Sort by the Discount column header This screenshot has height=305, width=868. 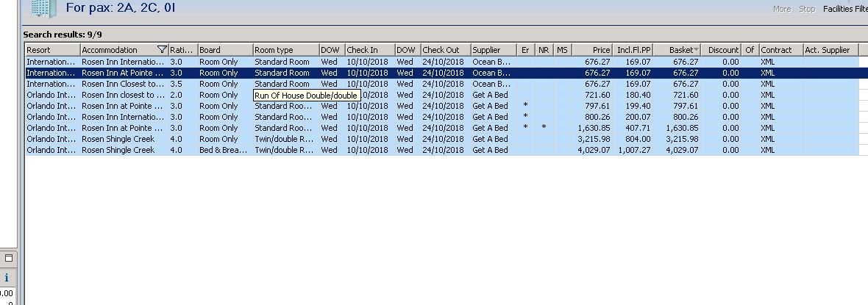(722, 50)
